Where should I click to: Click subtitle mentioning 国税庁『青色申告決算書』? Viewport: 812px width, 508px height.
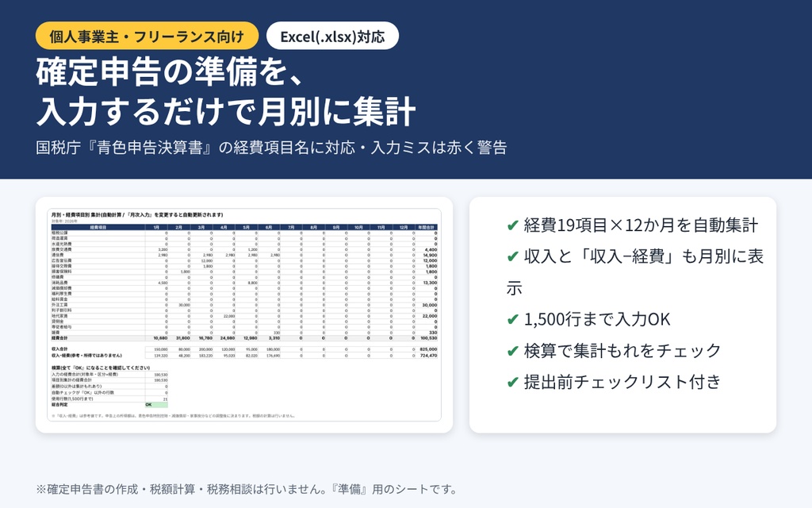[271, 148]
